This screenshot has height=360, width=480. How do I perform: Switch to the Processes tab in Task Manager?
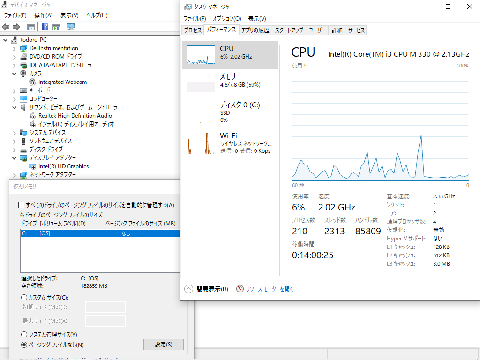(x=193, y=30)
